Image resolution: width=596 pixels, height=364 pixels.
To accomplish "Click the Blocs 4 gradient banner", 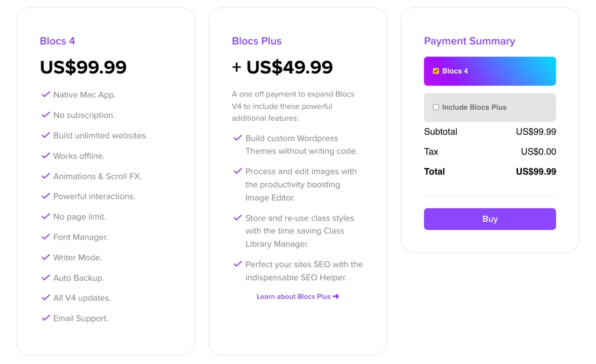I will click(490, 71).
